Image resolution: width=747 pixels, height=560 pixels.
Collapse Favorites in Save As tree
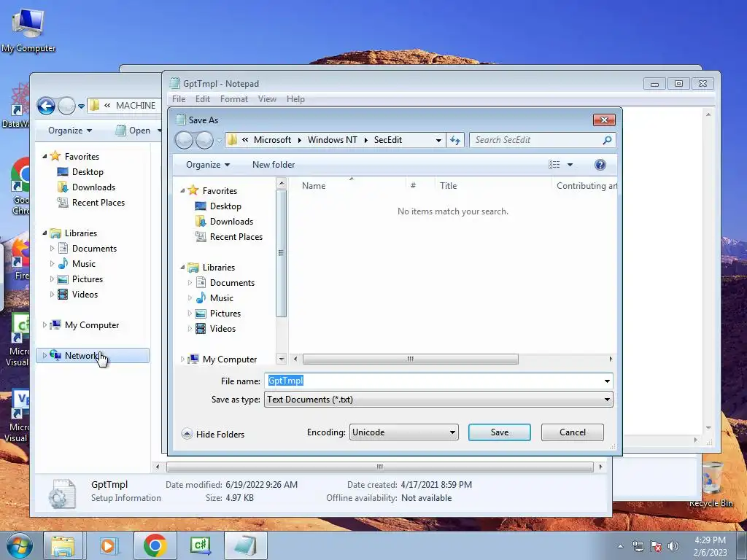coord(182,190)
